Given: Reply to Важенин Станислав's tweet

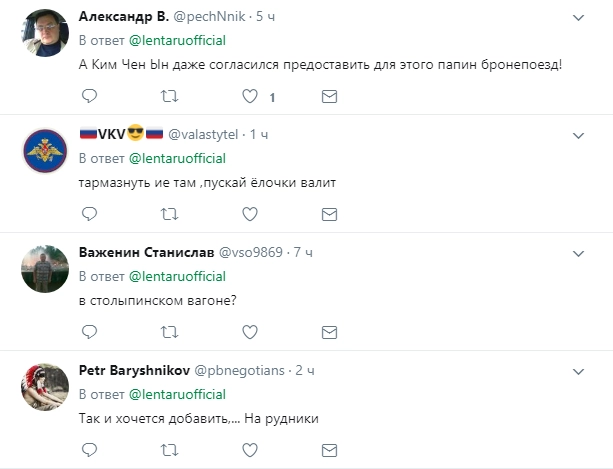Looking at the screenshot, I should pos(89,331).
